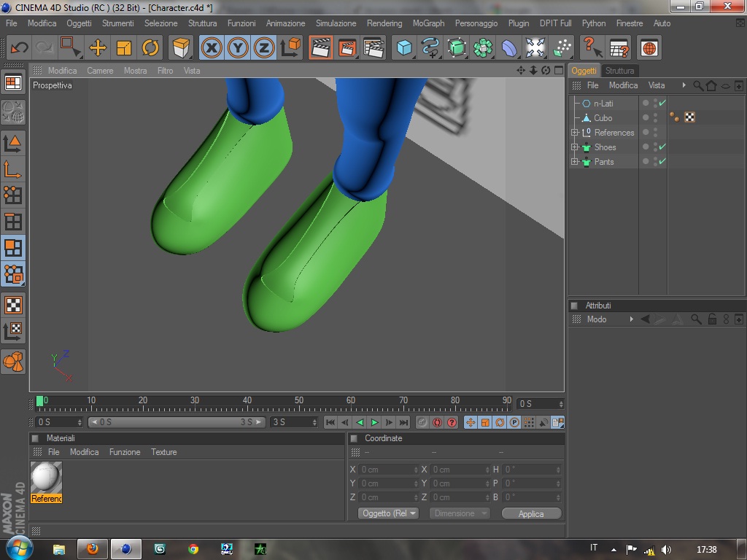Switch to the Struttura tab
This screenshot has width=747, height=560.
(619, 71)
